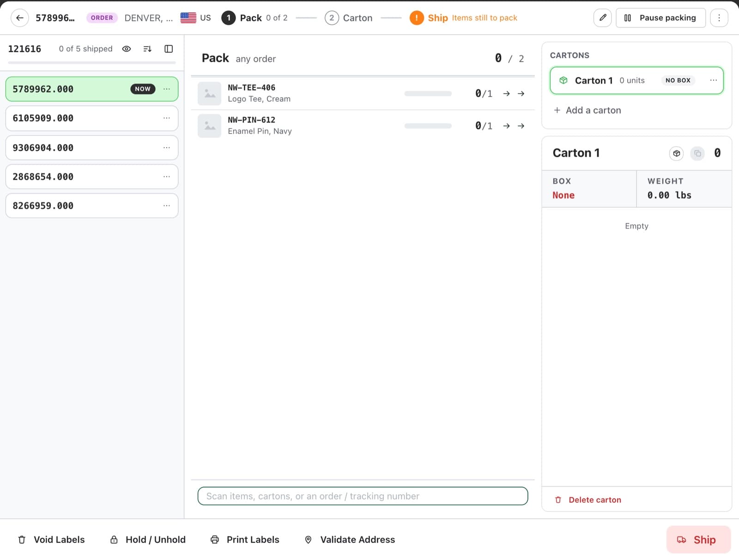
Task: Open the vertical three-dot header menu
Action: (719, 18)
